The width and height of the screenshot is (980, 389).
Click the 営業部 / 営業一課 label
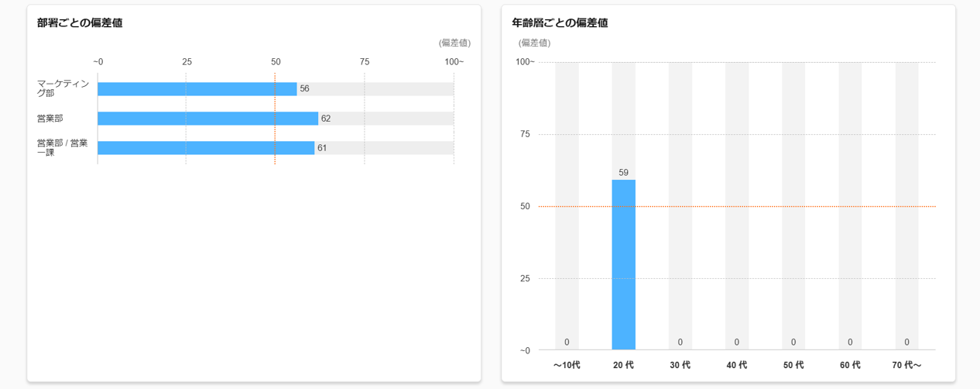[x=63, y=148]
